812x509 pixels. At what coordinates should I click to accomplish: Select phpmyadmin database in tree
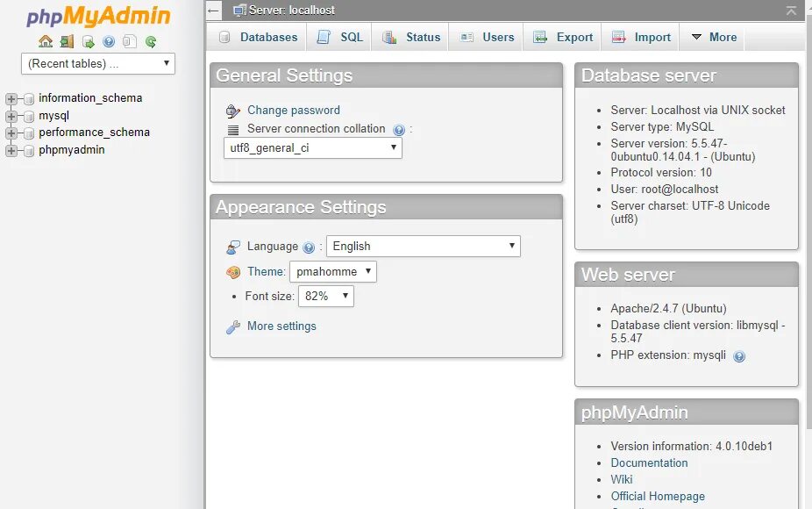(x=71, y=150)
